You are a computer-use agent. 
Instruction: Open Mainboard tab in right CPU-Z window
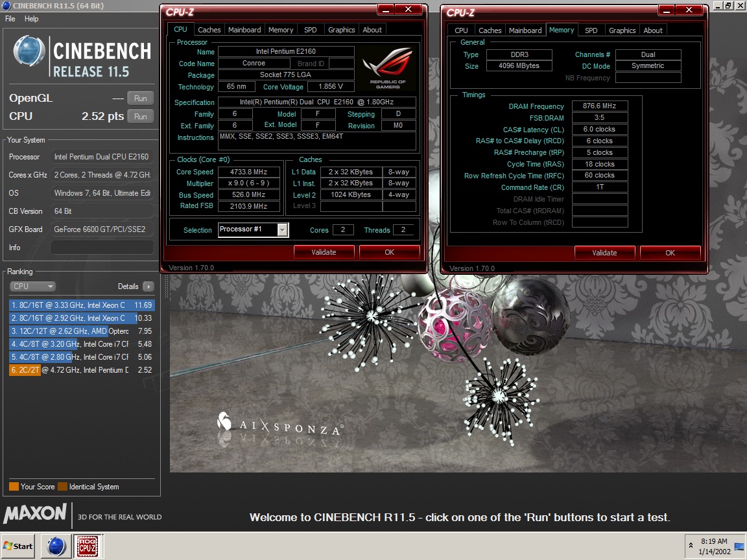point(525,30)
